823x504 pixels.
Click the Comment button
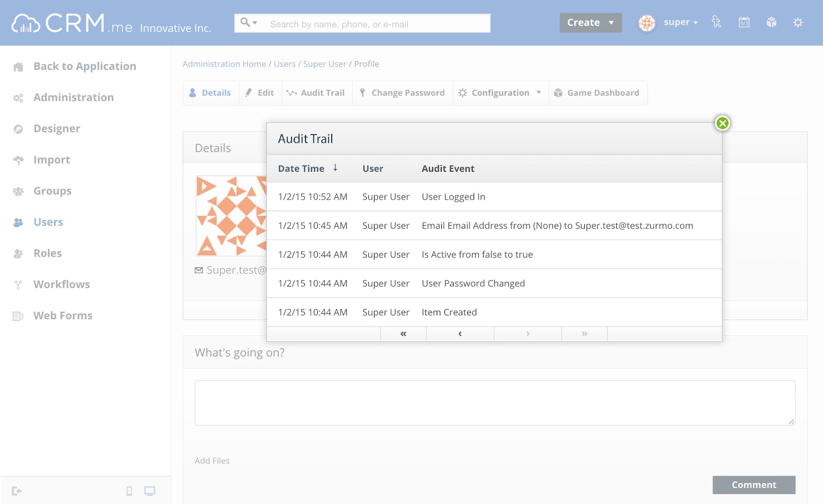754,485
